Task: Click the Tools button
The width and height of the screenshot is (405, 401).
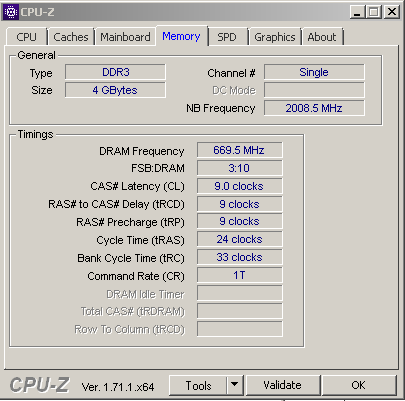Action: pos(198,385)
